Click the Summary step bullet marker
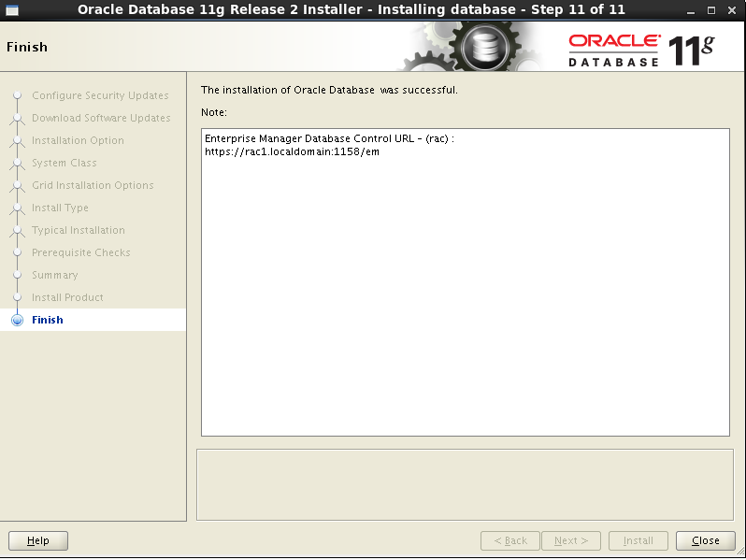Image resolution: width=746 pixels, height=560 pixels. [17, 275]
